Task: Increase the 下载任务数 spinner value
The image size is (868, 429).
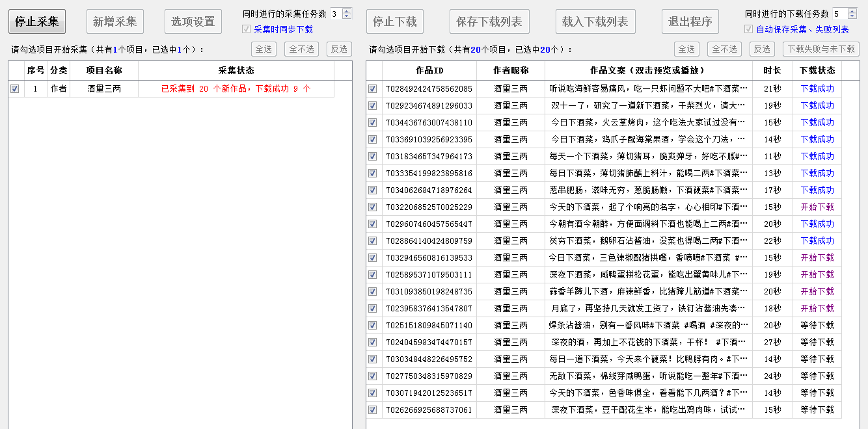Action: [854, 11]
